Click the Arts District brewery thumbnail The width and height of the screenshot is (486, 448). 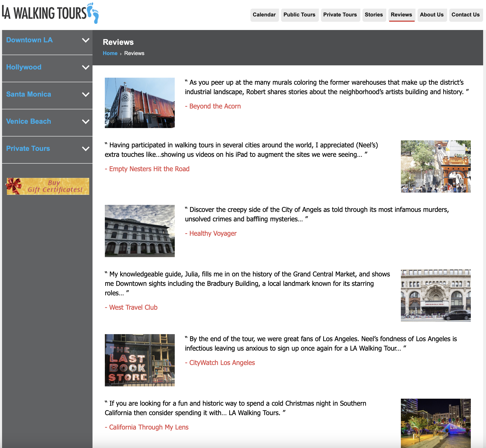click(x=140, y=103)
